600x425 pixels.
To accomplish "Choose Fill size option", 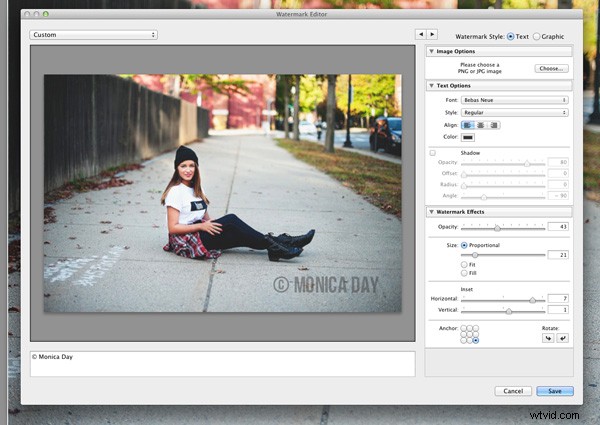I will pos(464,273).
